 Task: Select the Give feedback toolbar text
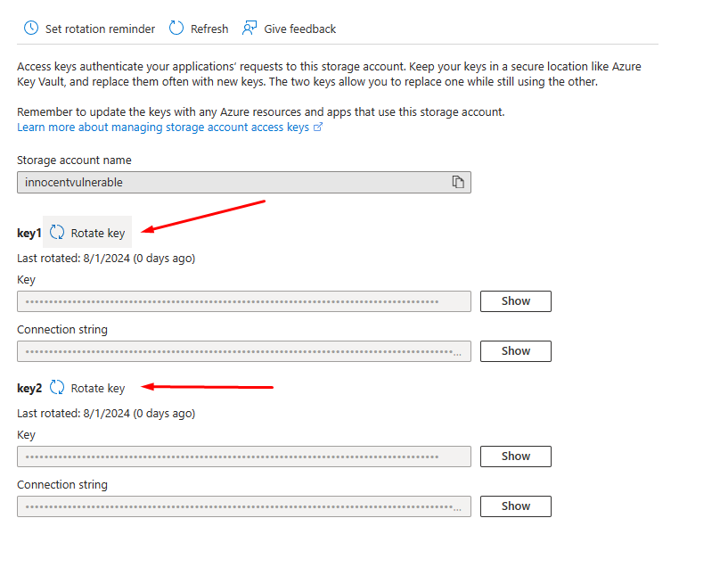(x=299, y=29)
